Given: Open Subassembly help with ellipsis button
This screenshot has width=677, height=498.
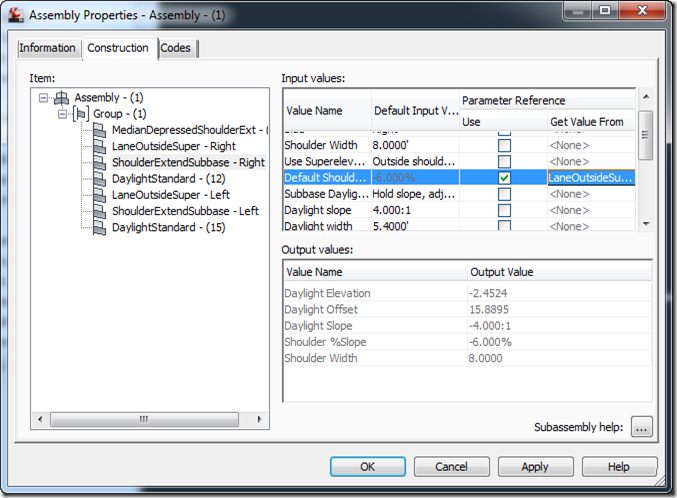Looking at the screenshot, I should (x=642, y=427).
